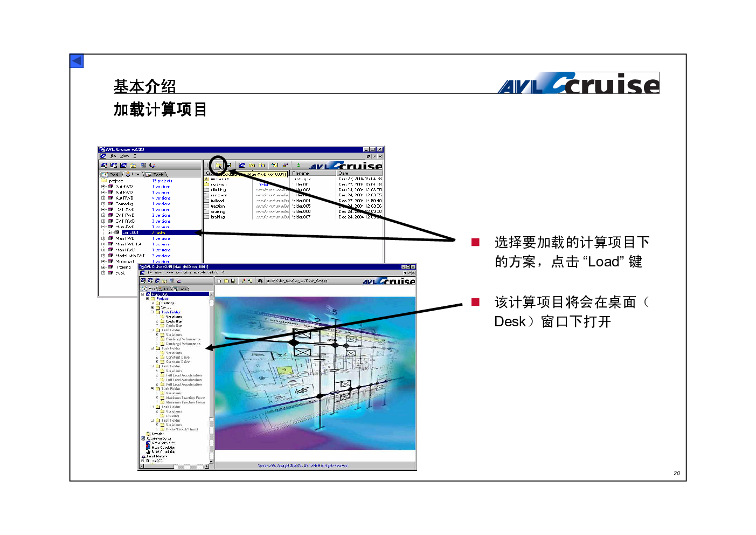
Task: Click the left arrow of tree horizontal scrollbar
Action: click(x=142, y=467)
